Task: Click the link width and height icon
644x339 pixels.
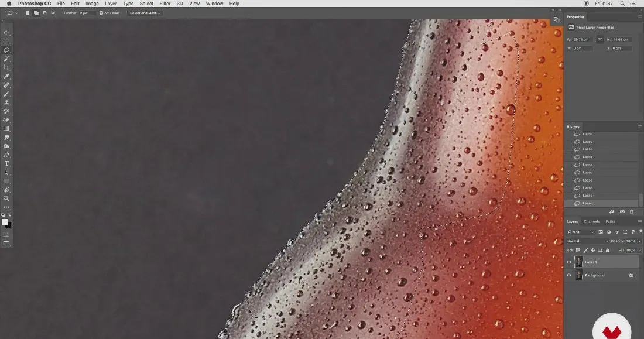Action: tap(600, 39)
